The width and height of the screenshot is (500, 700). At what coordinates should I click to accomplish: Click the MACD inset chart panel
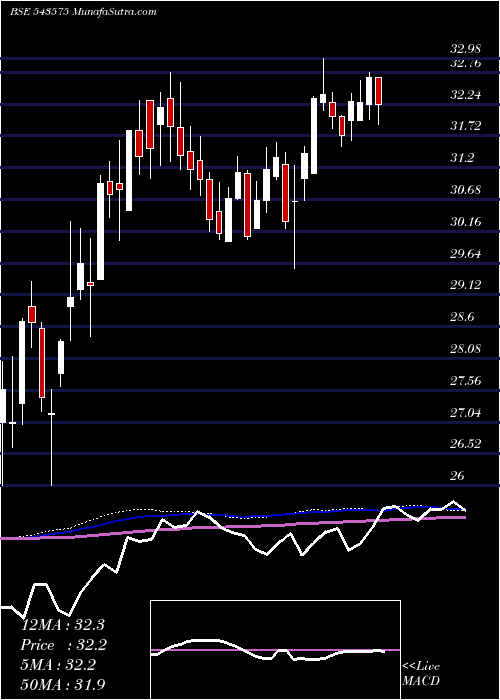pyautogui.click(x=275, y=650)
